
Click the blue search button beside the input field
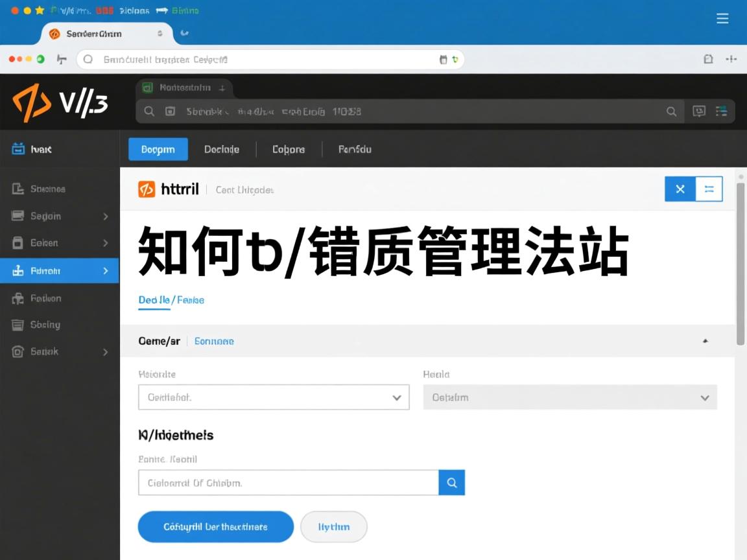[451, 482]
